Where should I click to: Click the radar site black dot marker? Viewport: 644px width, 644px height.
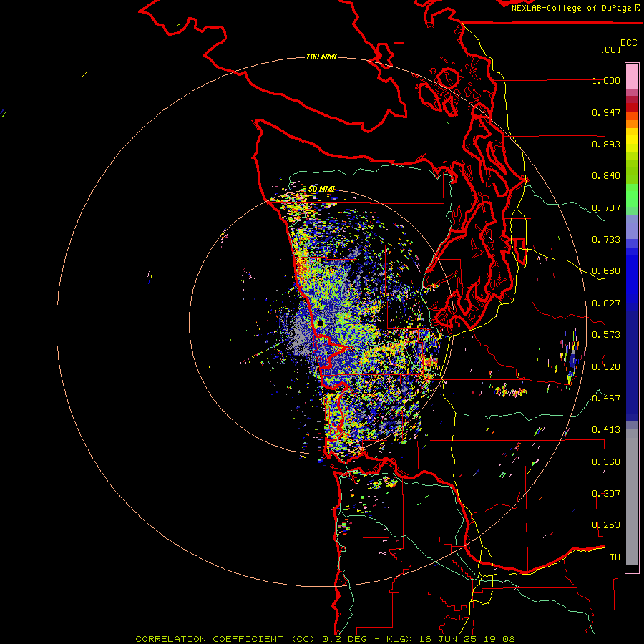click(321, 323)
